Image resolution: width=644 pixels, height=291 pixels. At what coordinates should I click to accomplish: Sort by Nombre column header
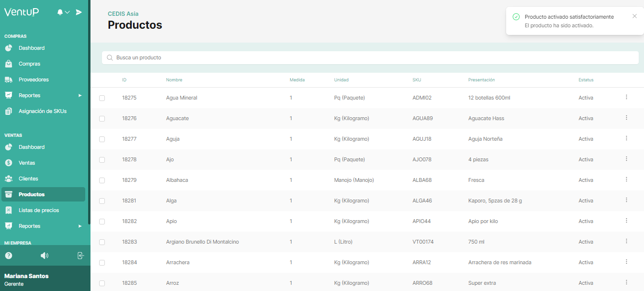coord(174,80)
